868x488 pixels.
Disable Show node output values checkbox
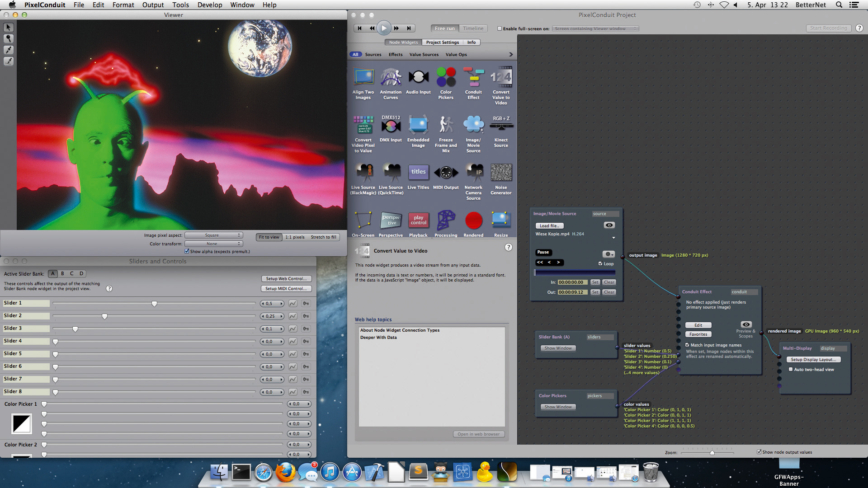pos(759,452)
